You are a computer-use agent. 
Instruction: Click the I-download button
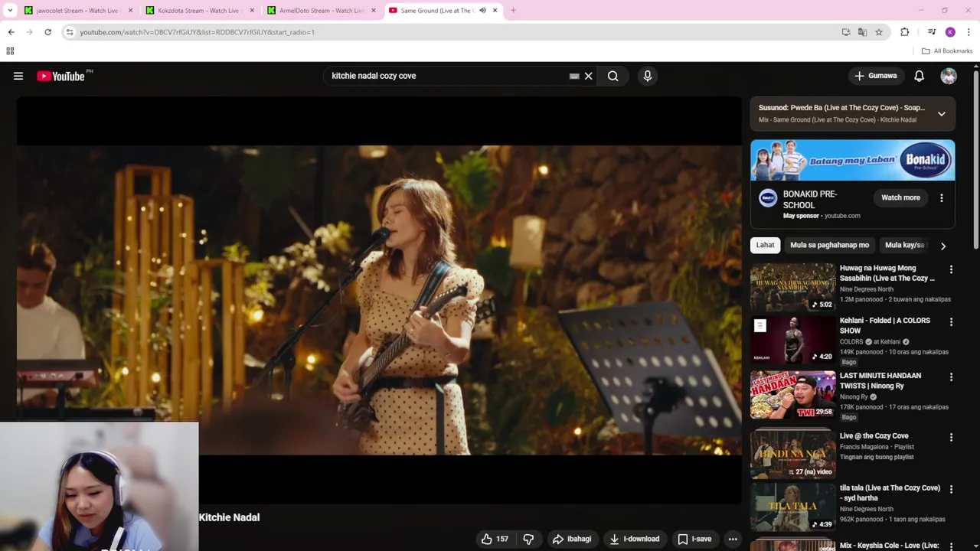[x=634, y=539]
